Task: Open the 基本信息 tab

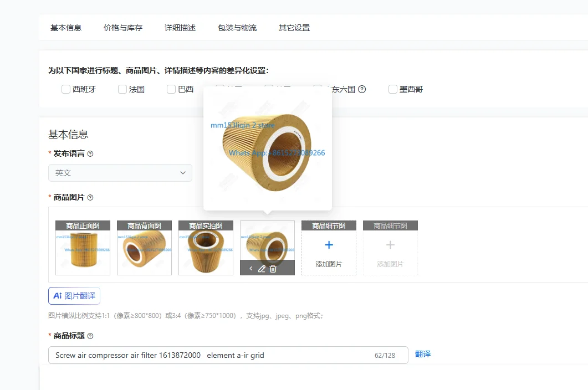Action: pyautogui.click(x=65, y=28)
